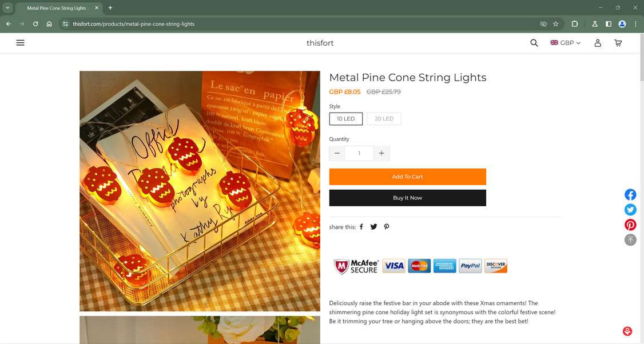Share on Pinterest floating sidebar button
This screenshot has height=344, width=644.
630,225
